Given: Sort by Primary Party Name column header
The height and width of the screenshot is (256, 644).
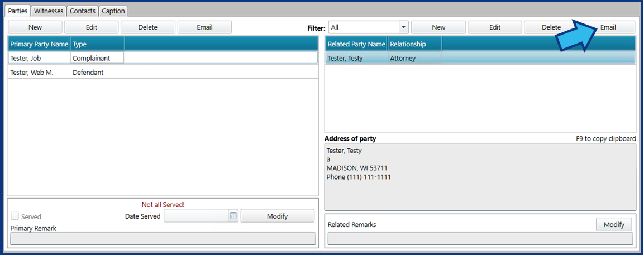Looking at the screenshot, I should coord(39,44).
